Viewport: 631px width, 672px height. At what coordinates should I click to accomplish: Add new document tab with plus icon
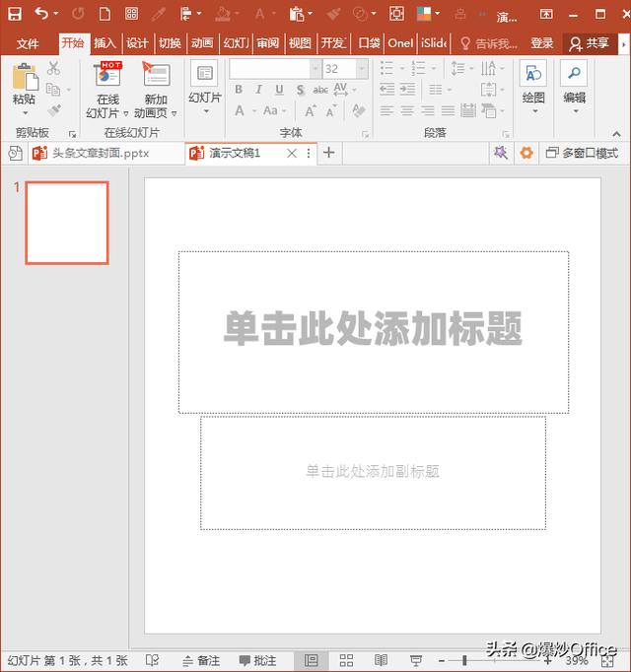[329, 153]
